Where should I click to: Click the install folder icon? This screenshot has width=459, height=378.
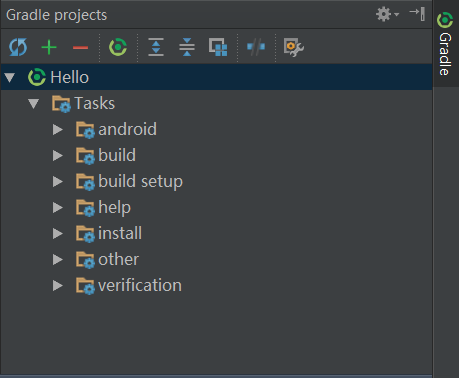(x=85, y=234)
